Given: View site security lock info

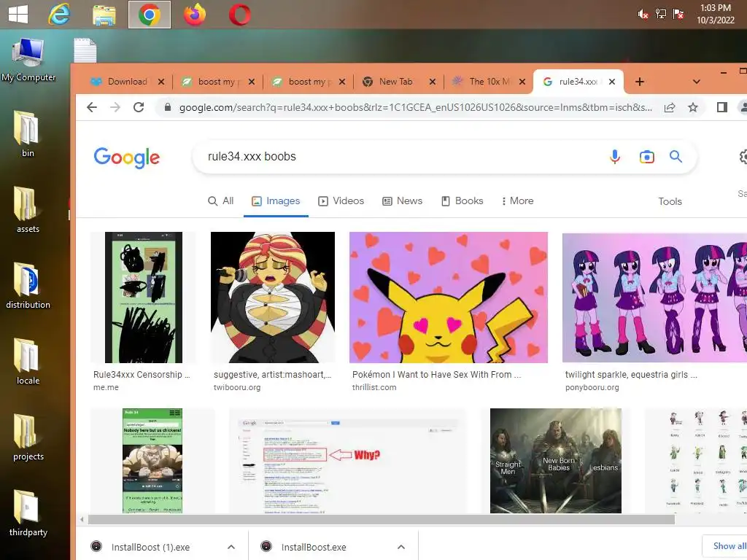Looking at the screenshot, I should (x=167, y=107).
